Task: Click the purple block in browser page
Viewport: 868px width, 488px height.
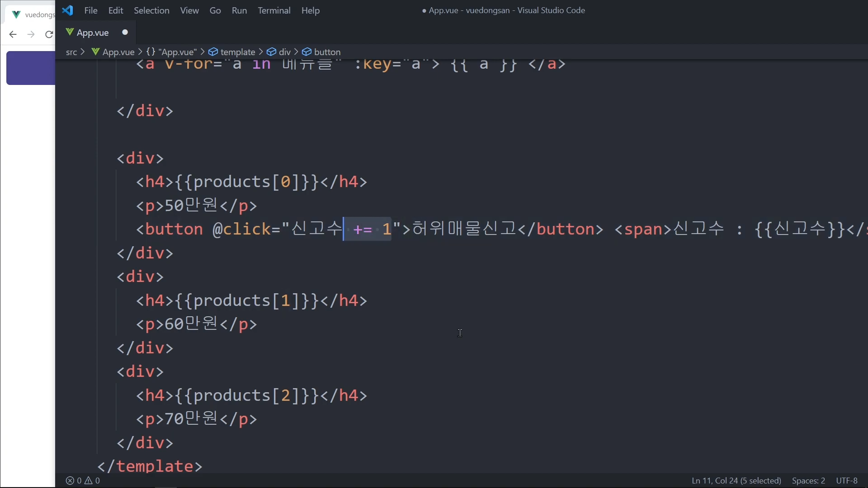Action: 31,68
